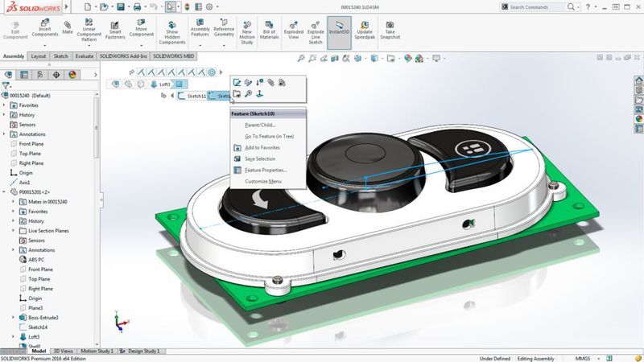Open the DisplayManager color ball tab icon
This screenshot has width=644, height=362.
click(x=72, y=75)
